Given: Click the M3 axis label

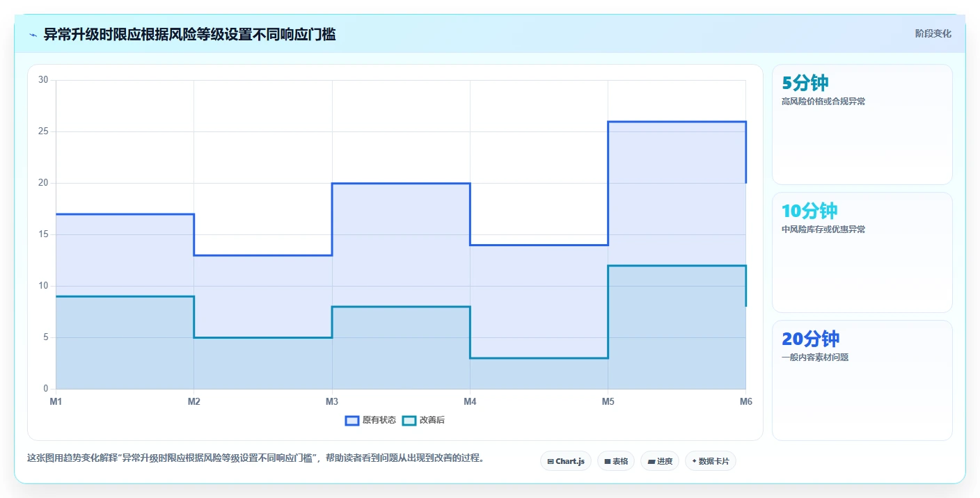Looking at the screenshot, I should click(x=332, y=401).
